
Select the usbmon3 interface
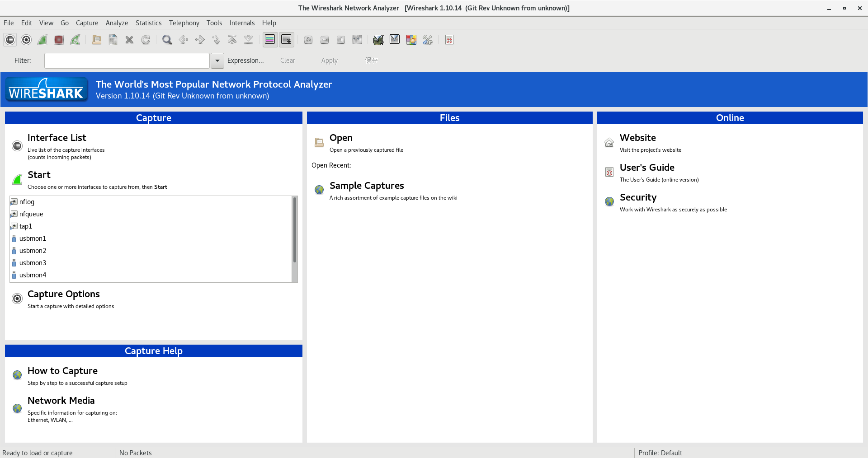[x=151, y=263]
